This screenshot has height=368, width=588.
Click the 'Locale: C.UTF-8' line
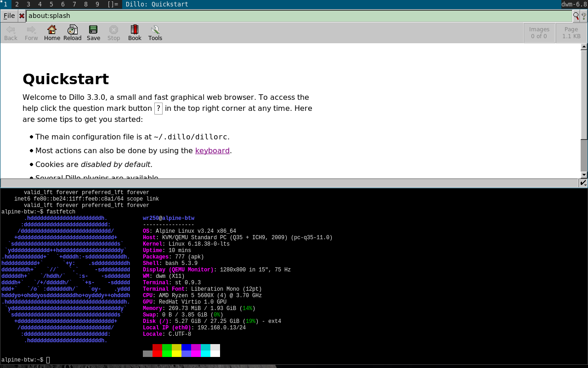click(x=167, y=334)
